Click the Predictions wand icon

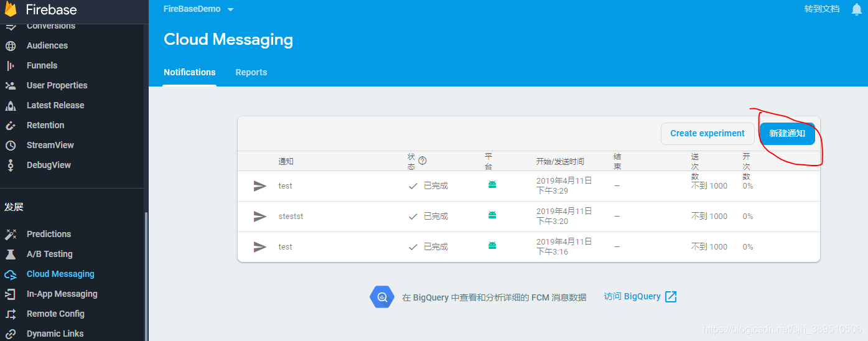coord(11,234)
